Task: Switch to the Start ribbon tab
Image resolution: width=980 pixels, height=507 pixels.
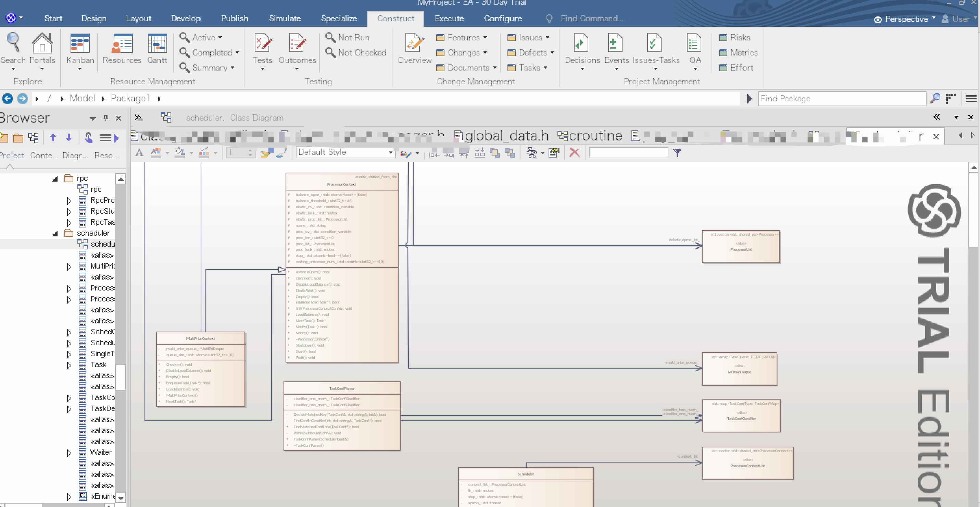Action: [x=53, y=18]
